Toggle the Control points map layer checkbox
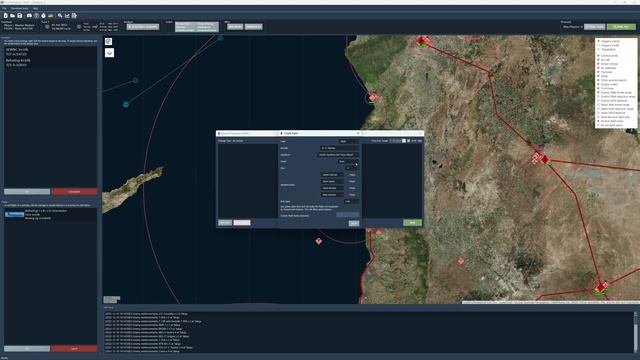 tap(598, 56)
